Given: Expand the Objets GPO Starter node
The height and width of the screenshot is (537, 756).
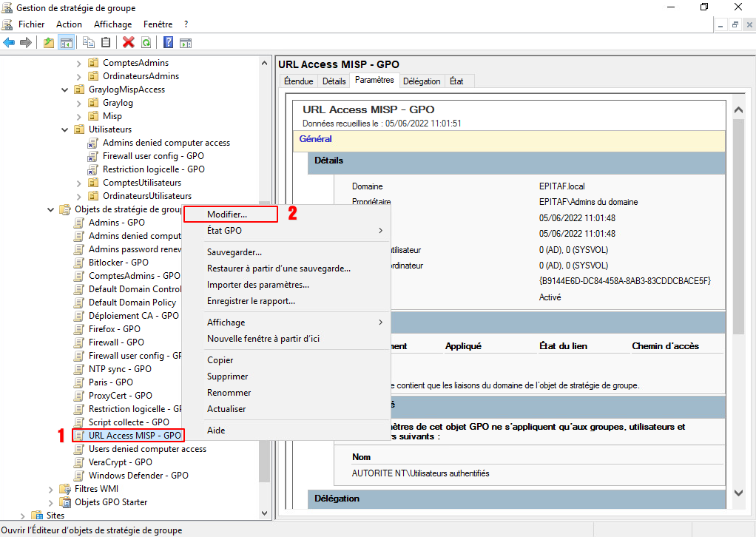Looking at the screenshot, I should tap(51, 502).
